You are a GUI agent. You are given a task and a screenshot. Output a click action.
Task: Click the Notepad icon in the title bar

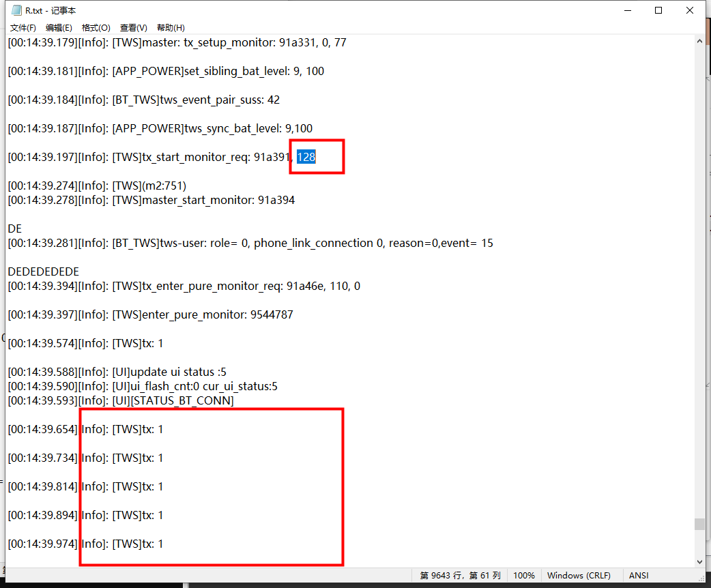pos(16,10)
